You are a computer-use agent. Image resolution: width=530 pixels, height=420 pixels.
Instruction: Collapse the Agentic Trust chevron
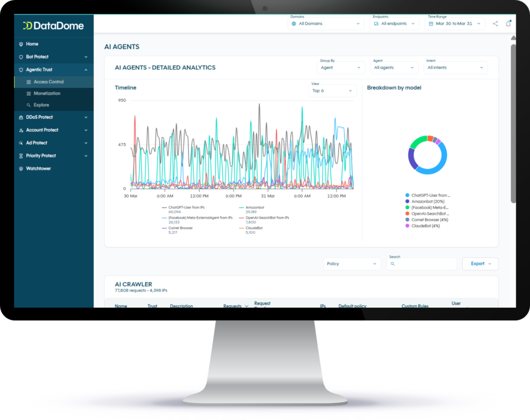86,70
